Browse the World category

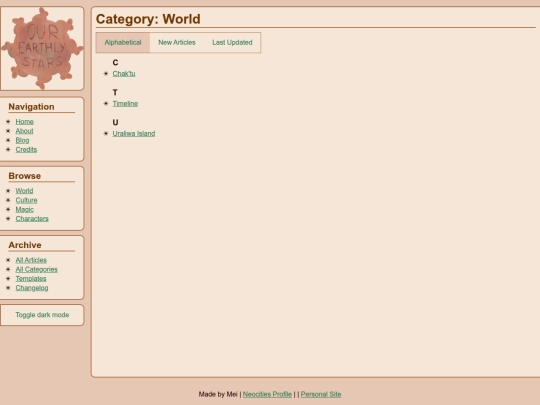[24, 191]
